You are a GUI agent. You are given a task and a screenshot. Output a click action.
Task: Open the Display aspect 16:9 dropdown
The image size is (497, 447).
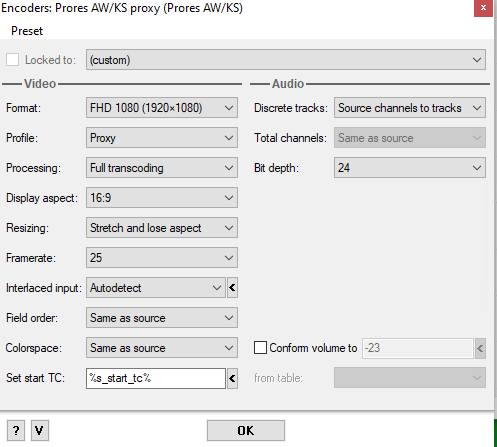pos(162,198)
